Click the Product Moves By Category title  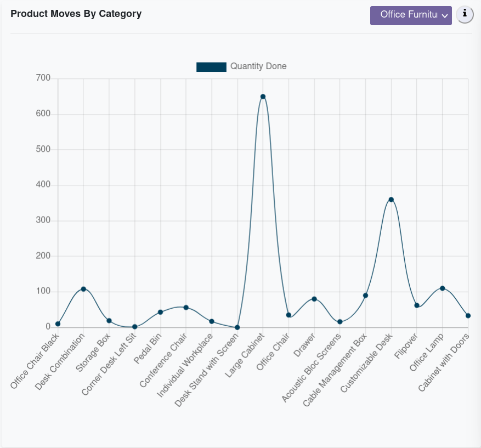pyautogui.click(x=76, y=14)
